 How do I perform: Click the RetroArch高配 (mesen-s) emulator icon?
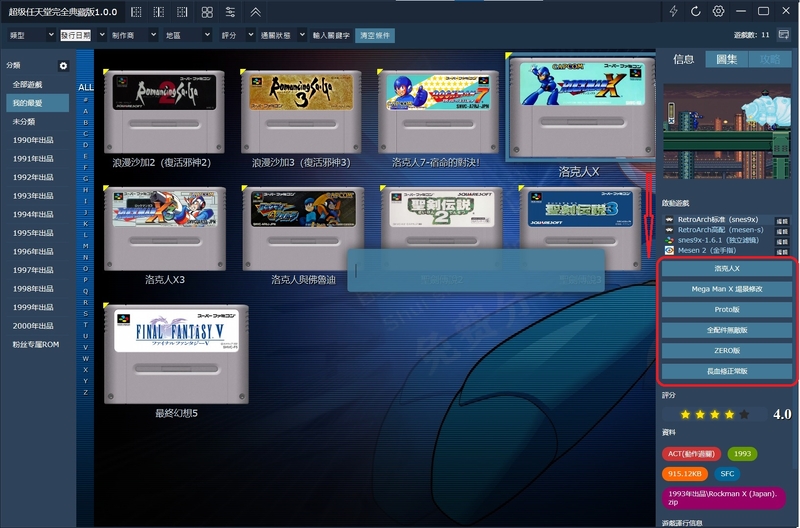tap(669, 230)
